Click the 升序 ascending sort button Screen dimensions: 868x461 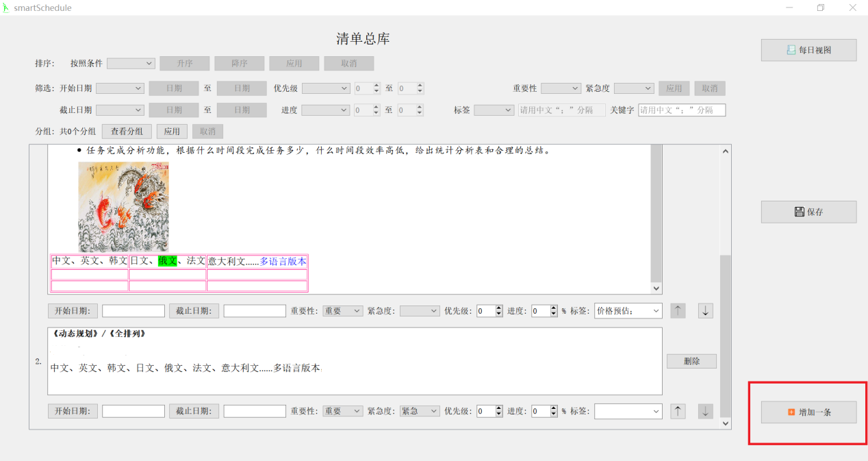[x=184, y=63]
